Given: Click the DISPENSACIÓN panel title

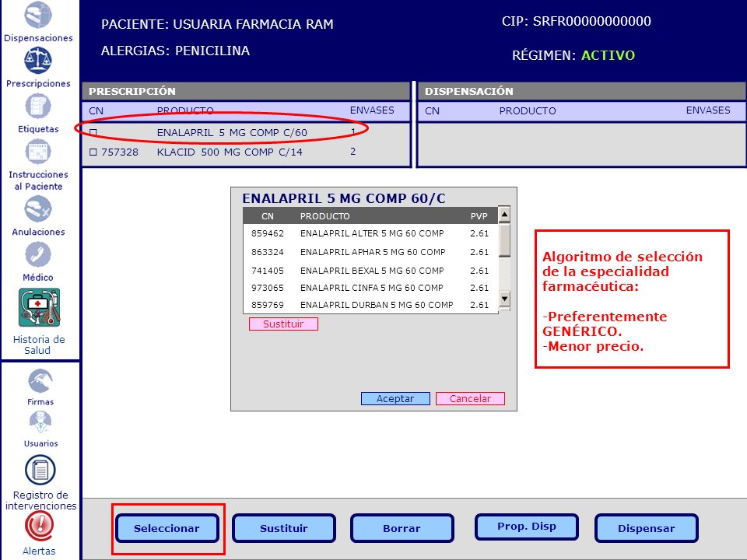Looking at the screenshot, I should 468,91.
